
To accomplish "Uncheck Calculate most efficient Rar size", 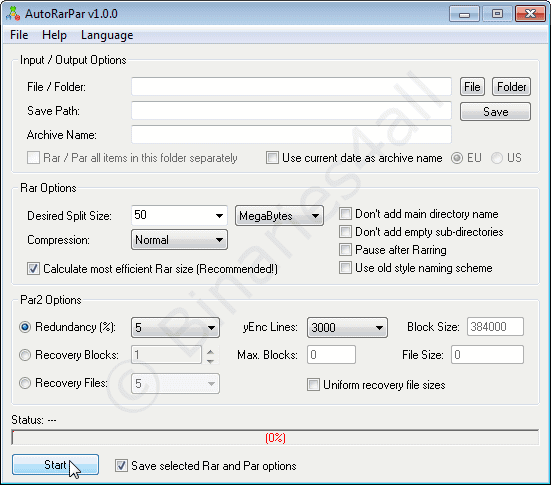I will 33,269.
